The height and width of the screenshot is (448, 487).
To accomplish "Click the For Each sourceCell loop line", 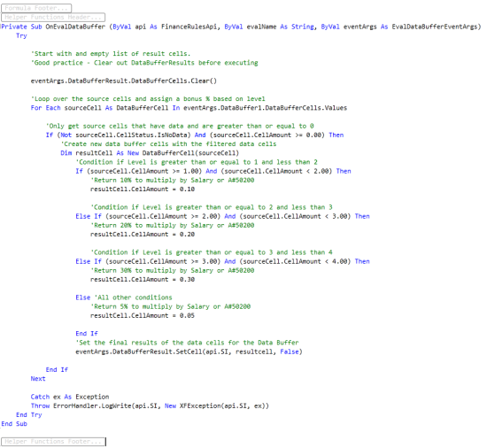I will (189, 108).
